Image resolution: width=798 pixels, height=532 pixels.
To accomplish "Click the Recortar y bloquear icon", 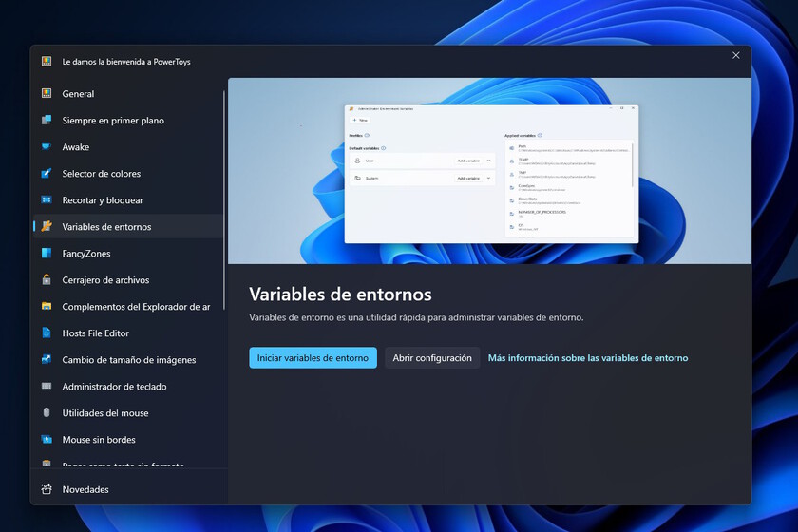I will pyautogui.click(x=47, y=199).
